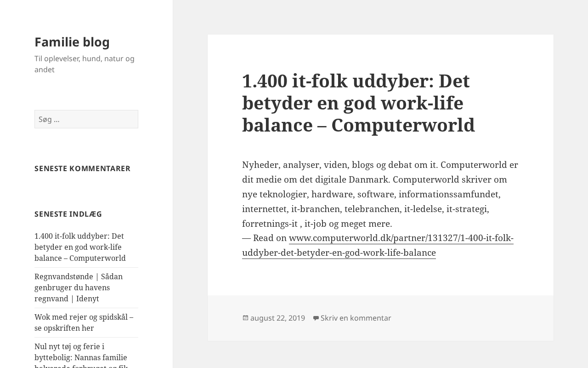Click the comment bubble icon in post footer
The height and width of the screenshot is (368, 588).
pos(316,318)
